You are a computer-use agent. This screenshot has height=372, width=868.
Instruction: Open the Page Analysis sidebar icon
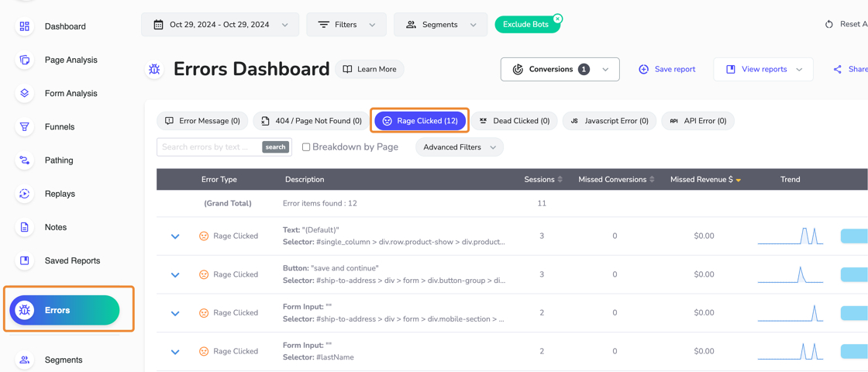click(25, 60)
